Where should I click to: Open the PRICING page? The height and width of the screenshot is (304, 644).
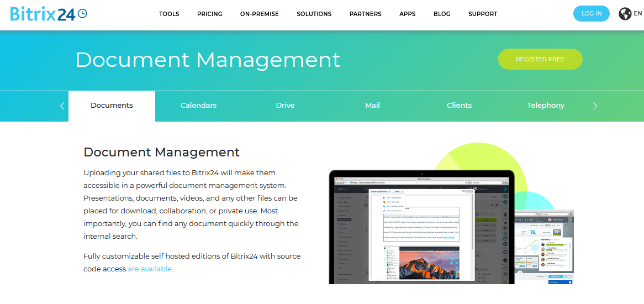[209, 14]
